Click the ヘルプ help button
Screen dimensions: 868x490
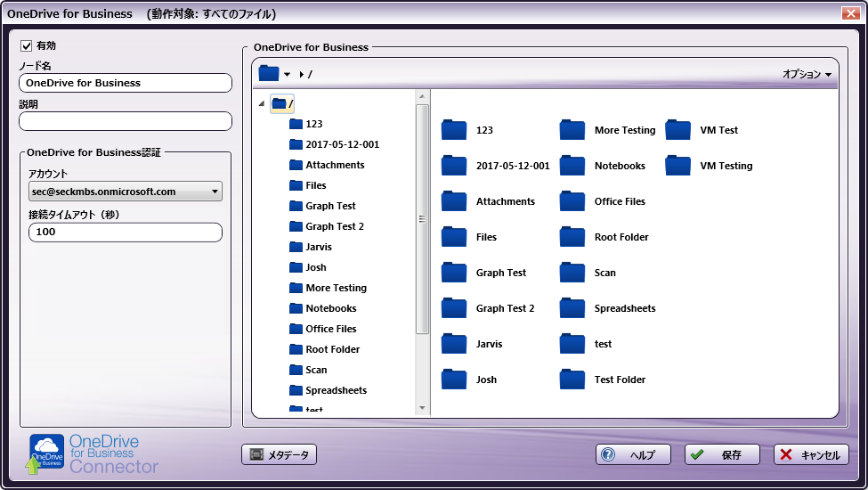pos(633,454)
